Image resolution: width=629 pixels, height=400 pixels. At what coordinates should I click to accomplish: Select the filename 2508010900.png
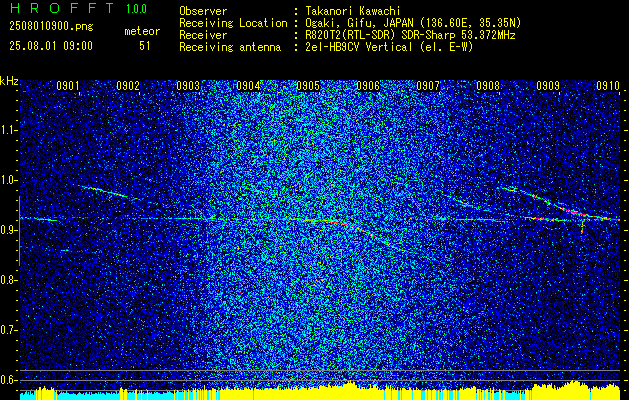point(51,27)
